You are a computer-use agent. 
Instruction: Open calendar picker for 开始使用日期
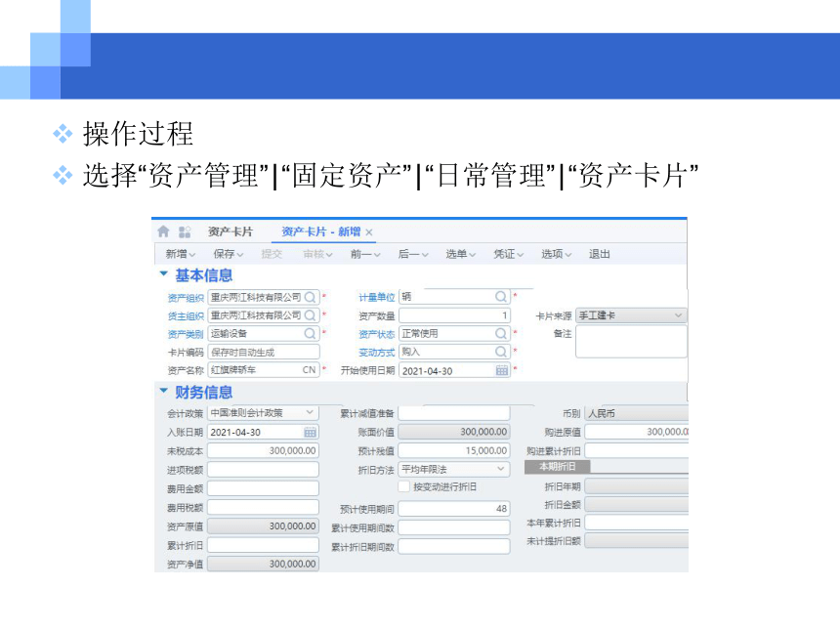502,370
